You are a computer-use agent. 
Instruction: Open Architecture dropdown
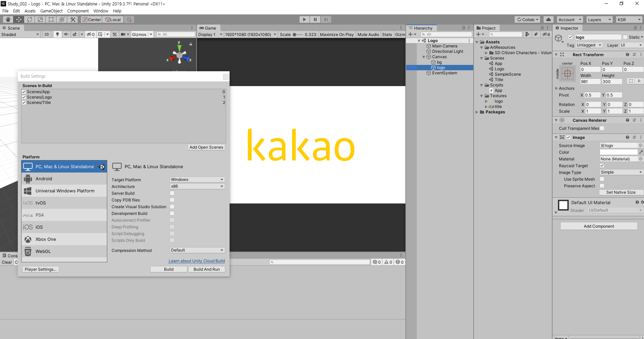pos(197,186)
